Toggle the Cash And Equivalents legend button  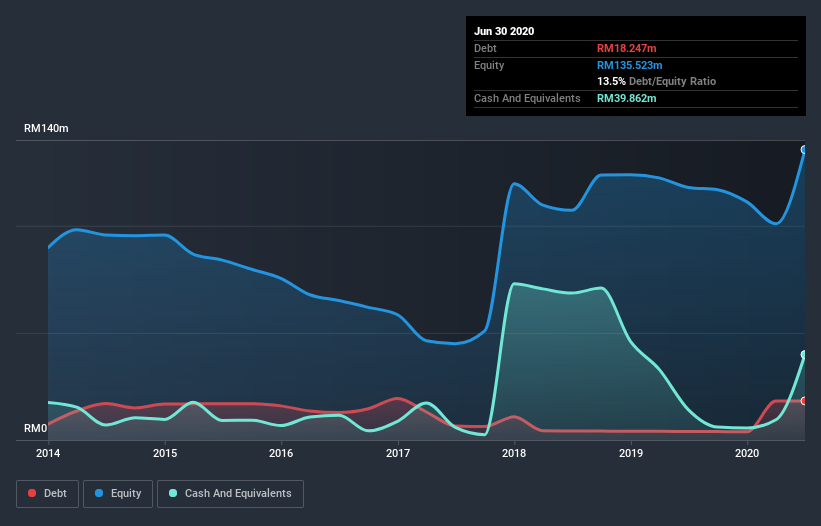tap(230, 494)
